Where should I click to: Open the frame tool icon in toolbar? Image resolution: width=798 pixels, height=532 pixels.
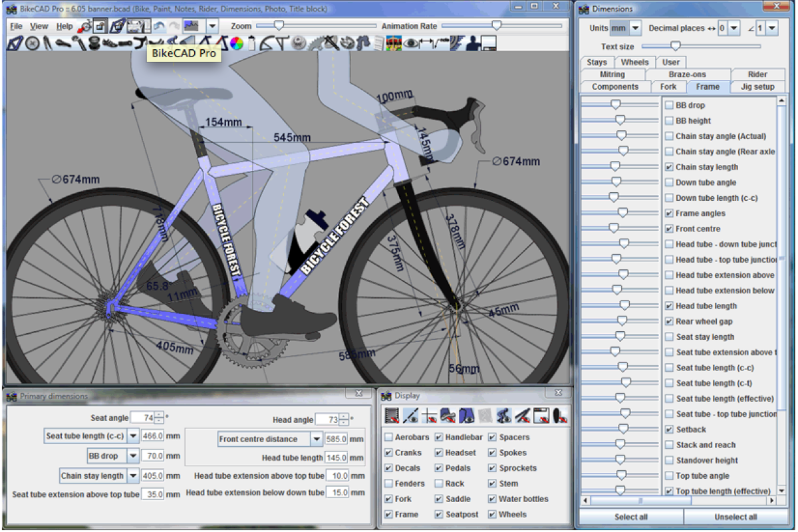coord(15,44)
